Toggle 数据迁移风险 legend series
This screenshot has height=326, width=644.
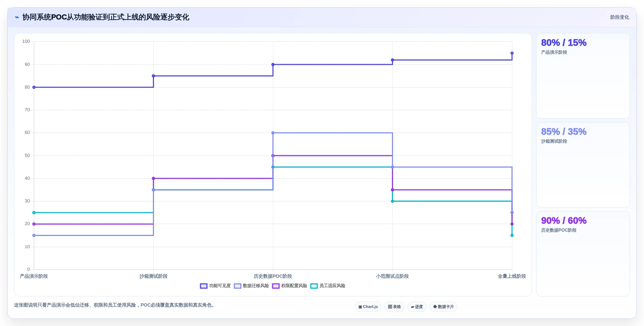pos(251,286)
